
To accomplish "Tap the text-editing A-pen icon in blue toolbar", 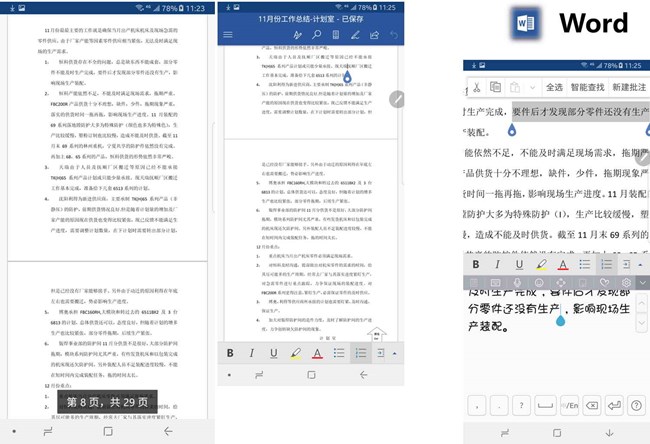I will (x=298, y=35).
